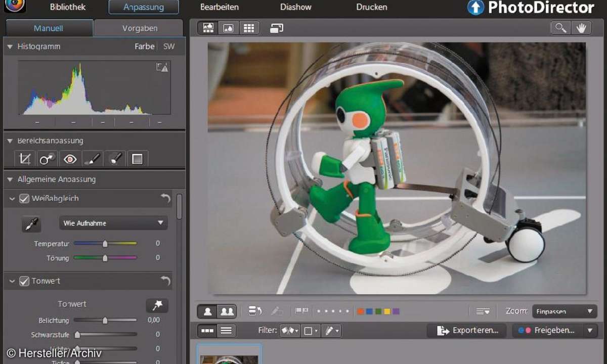Uncheck the Weißabgleich checkbox
Image resolution: width=607 pixels, height=364 pixels.
[x=24, y=199]
